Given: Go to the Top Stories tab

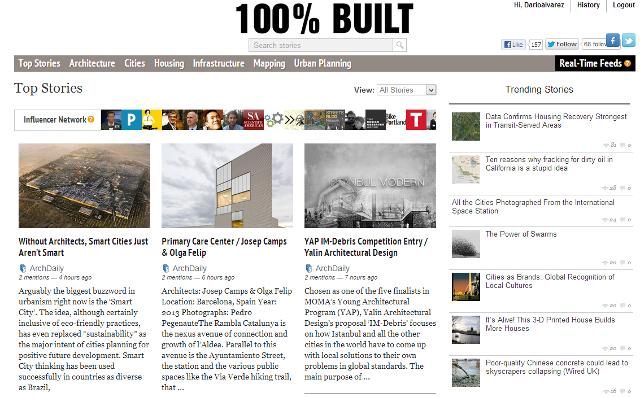Looking at the screenshot, I should [x=39, y=63].
